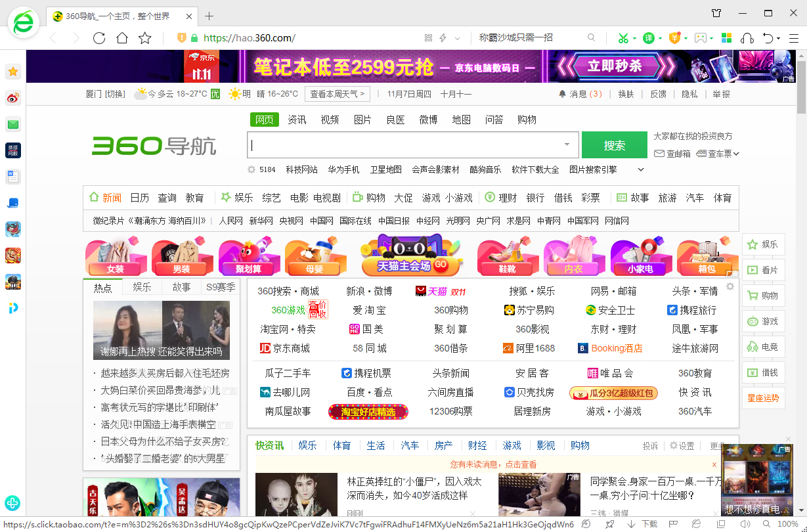Screen dimensions: 807x532
Task: Select the screenshot scissors tool in the toolbar
Action: tap(623, 37)
